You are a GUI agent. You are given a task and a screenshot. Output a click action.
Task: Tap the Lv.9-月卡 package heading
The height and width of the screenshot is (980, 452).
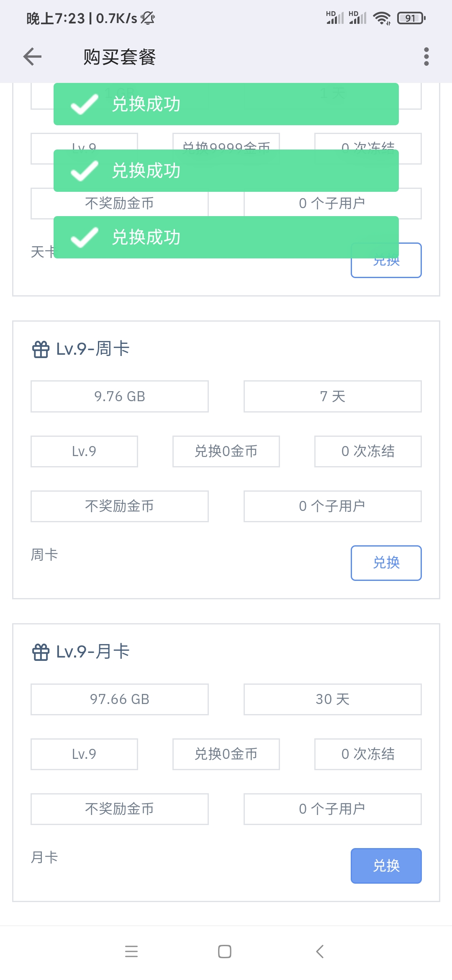[x=93, y=652]
